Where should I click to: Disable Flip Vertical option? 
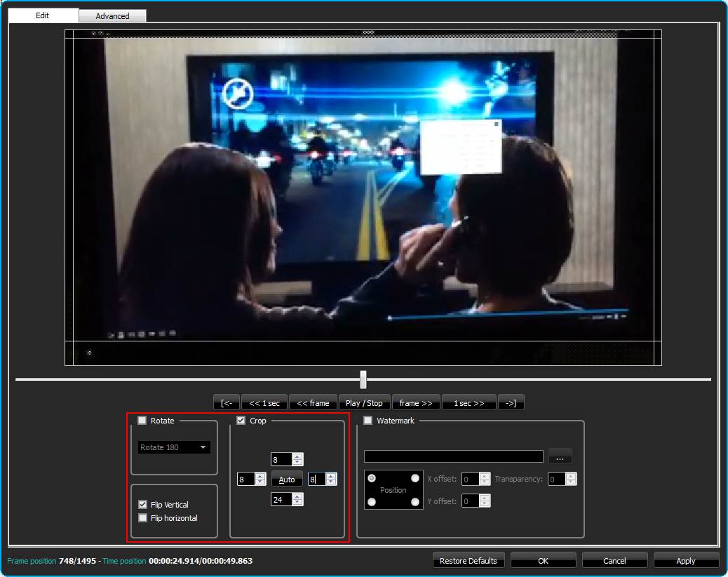click(143, 505)
